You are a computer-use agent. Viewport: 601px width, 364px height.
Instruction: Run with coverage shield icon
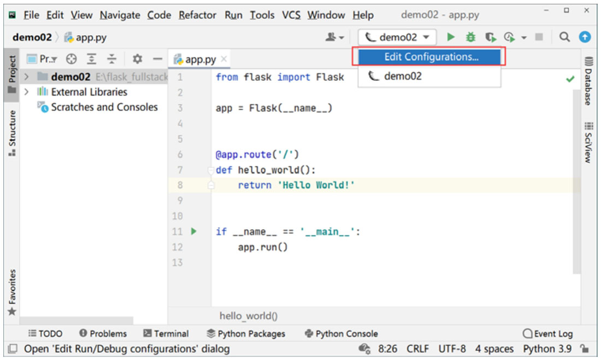tap(491, 37)
